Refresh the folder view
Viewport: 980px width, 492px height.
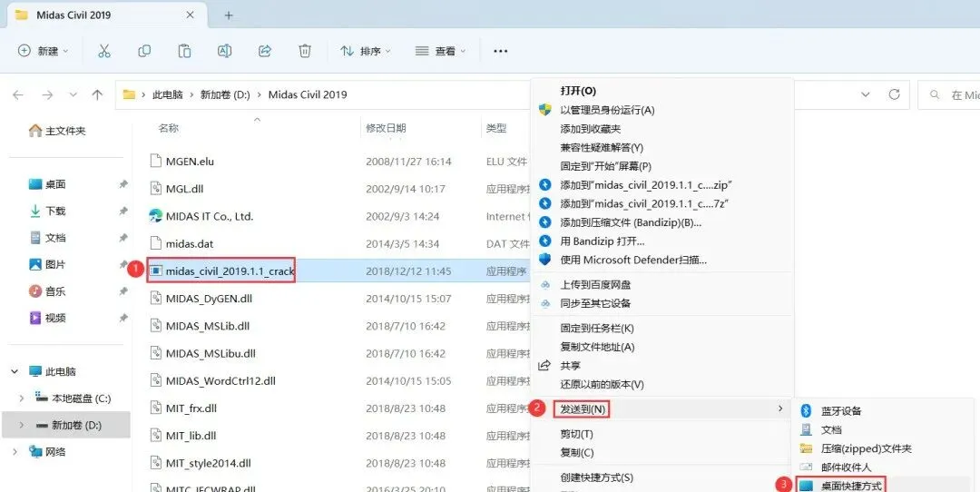(895, 94)
